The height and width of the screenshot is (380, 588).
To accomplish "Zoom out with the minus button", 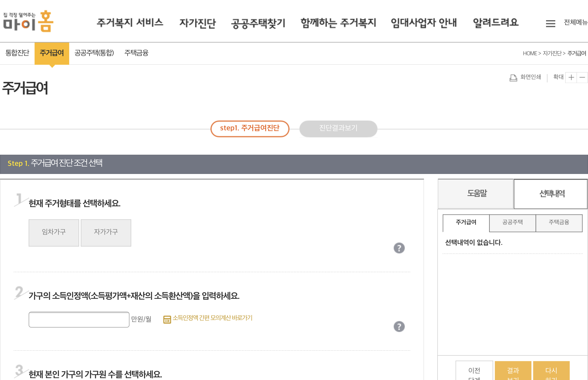I will (582, 77).
